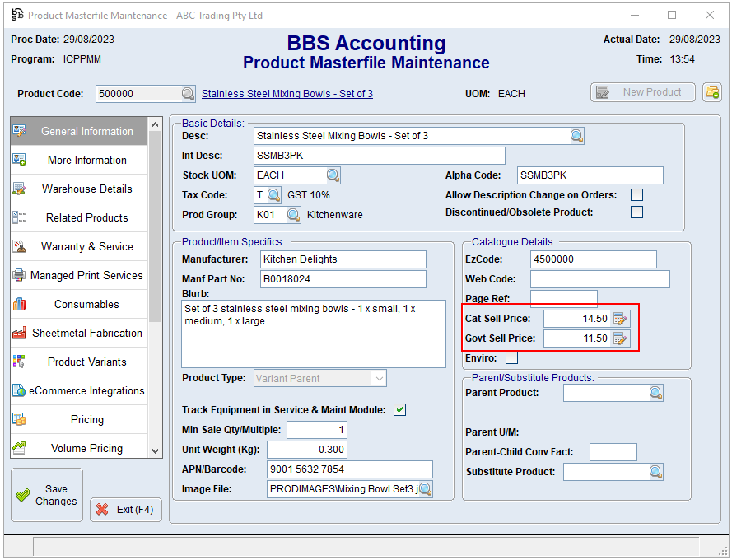Expand the Product Type dropdown
The height and width of the screenshot is (560, 732).
pos(379,379)
